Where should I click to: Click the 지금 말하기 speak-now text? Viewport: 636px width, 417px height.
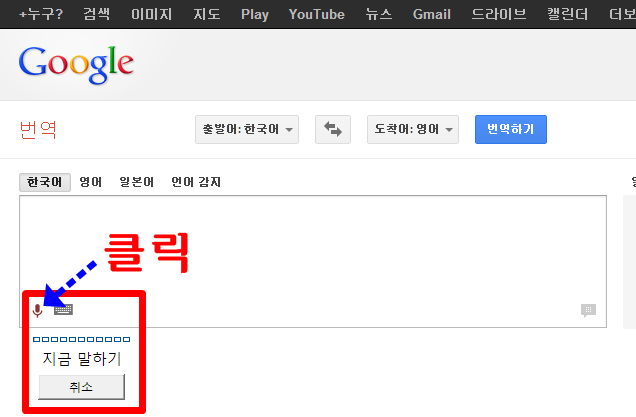coord(82,359)
